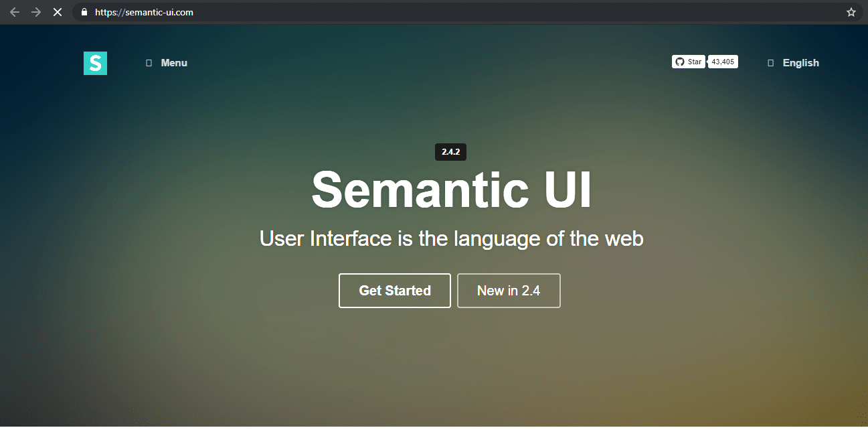Screen dimensions: 868x436
Task: Click the GitHub octocat icon
Action: pyautogui.click(x=680, y=62)
